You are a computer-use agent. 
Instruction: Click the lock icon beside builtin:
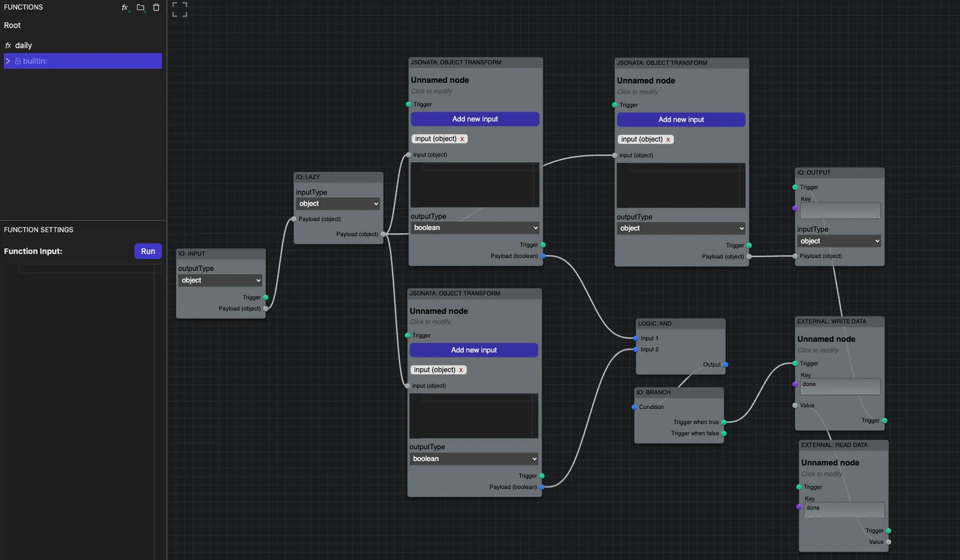pyautogui.click(x=18, y=61)
